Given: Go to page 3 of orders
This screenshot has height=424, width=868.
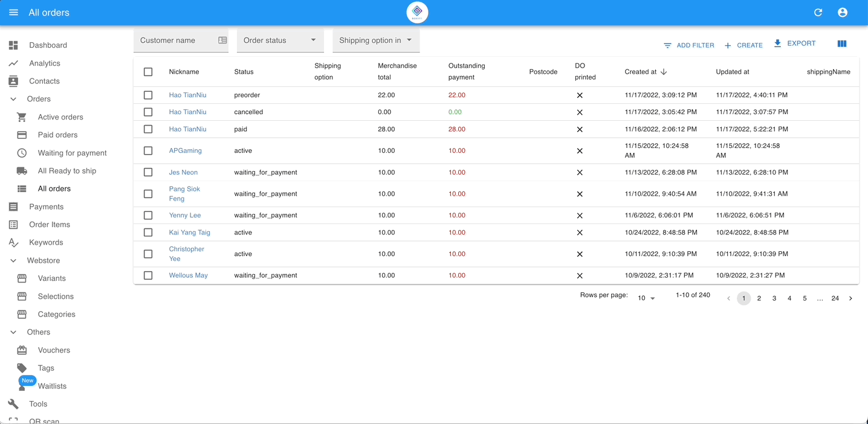Looking at the screenshot, I should coord(774,298).
